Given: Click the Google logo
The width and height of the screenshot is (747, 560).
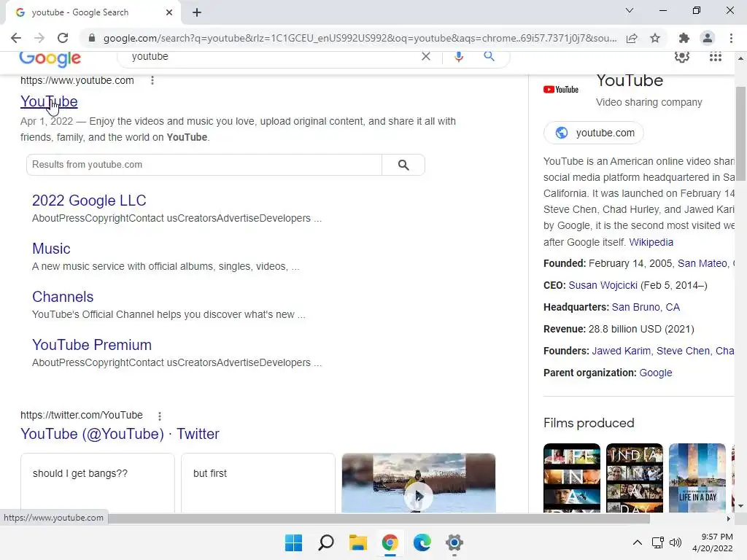Looking at the screenshot, I should click(x=50, y=59).
